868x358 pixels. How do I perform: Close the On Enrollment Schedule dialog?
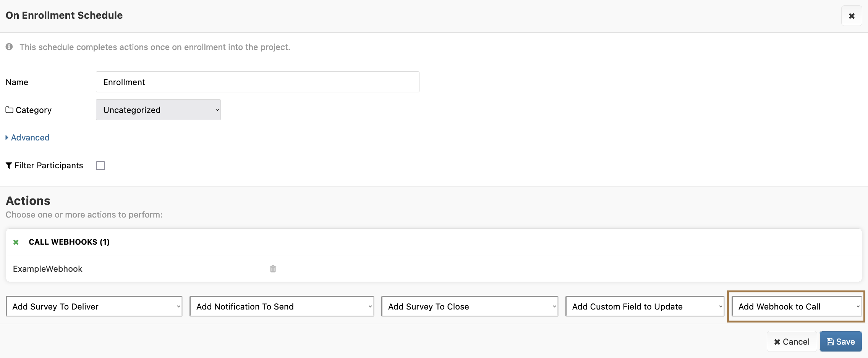tap(851, 16)
